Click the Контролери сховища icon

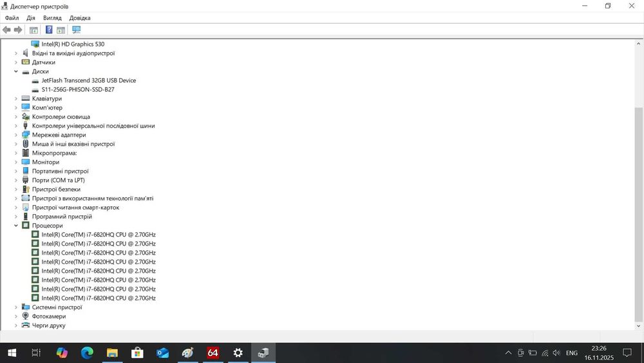click(26, 116)
